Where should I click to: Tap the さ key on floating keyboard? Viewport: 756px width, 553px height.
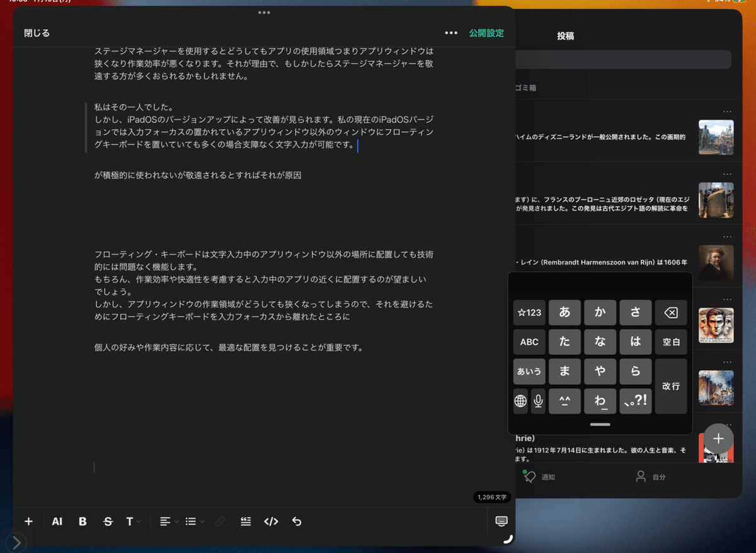point(636,313)
